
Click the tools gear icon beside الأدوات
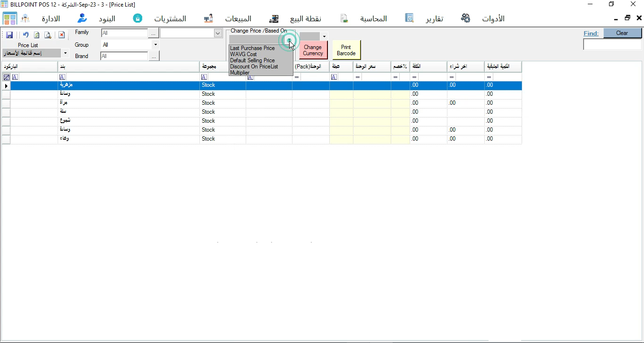click(x=465, y=18)
